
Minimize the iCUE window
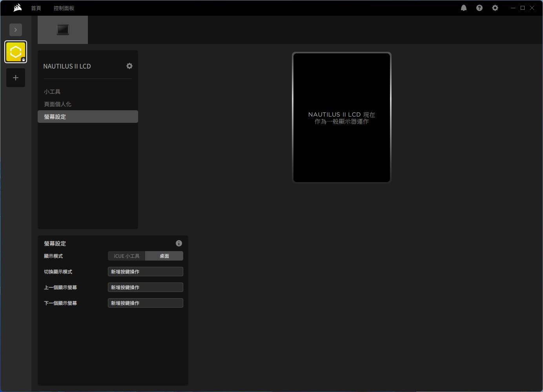(513, 8)
